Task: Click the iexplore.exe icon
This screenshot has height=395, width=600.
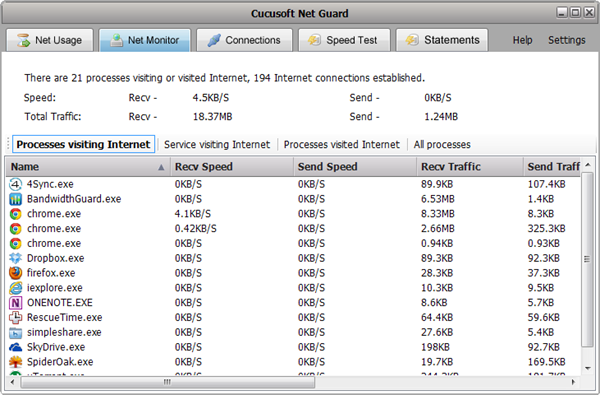Action: click(15, 288)
